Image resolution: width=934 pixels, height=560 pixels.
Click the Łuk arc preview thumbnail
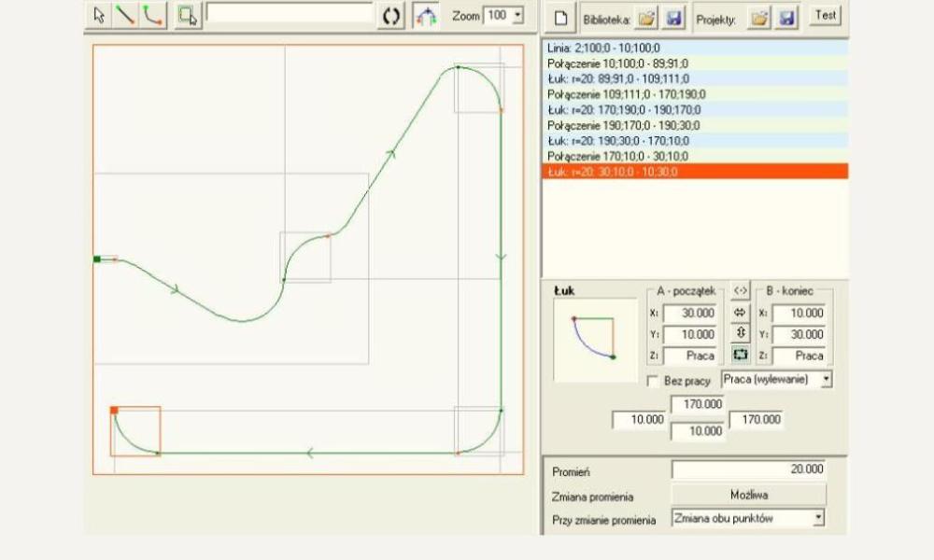(595, 340)
